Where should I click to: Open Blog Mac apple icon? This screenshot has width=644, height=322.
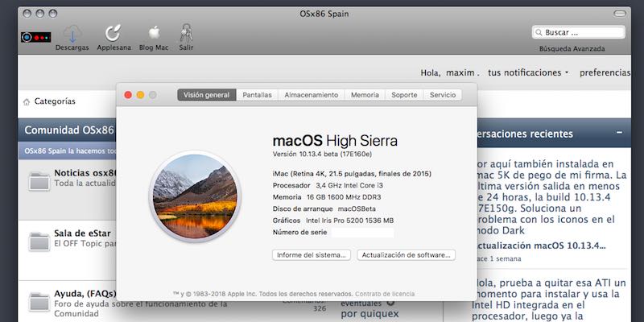[x=154, y=33]
